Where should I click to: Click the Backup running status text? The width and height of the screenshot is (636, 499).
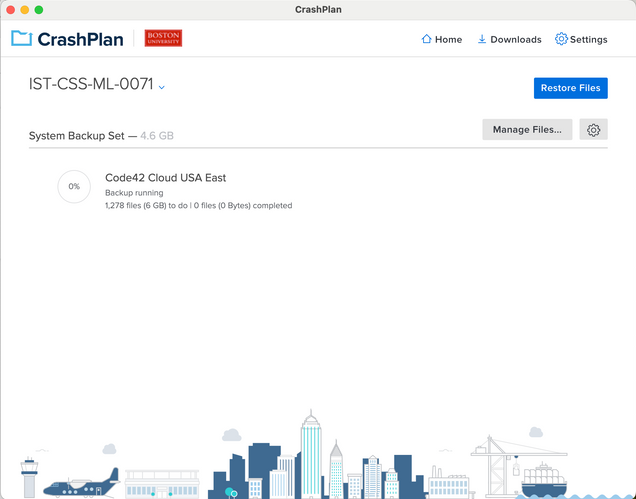click(x=134, y=193)
